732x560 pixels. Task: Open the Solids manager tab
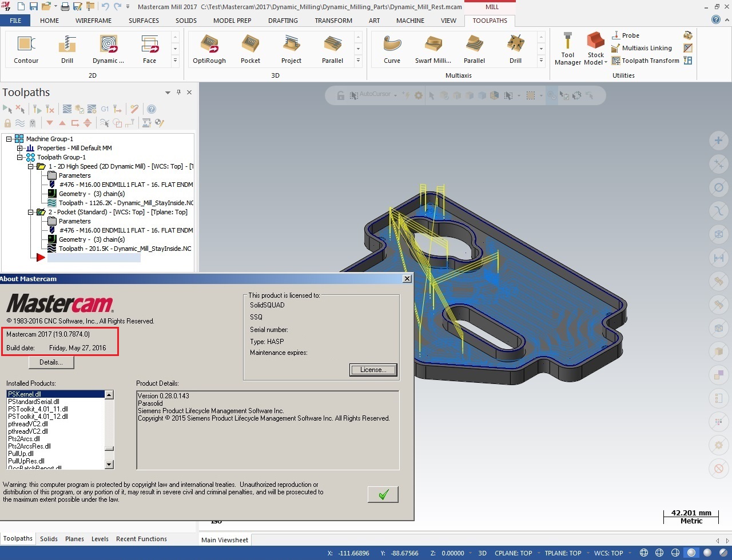(x=49, y=539)
